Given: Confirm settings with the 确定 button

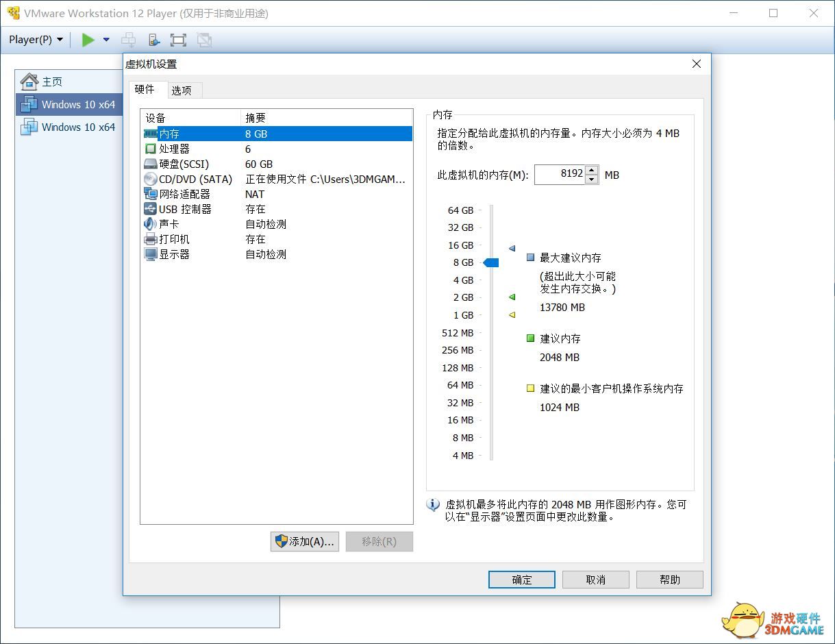Looking at the screenshot, I should coord(522,580).
